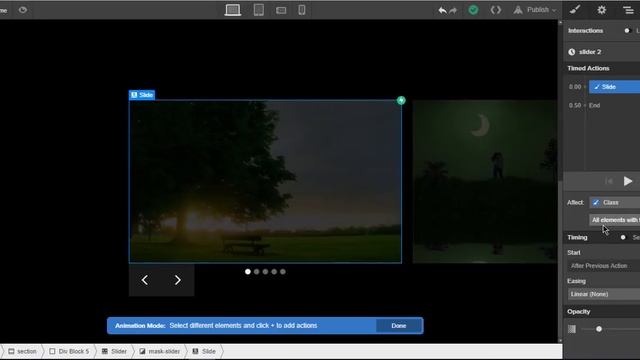The image size is (640, 360).
Task: Redo the last change
Action: [453, 10]
